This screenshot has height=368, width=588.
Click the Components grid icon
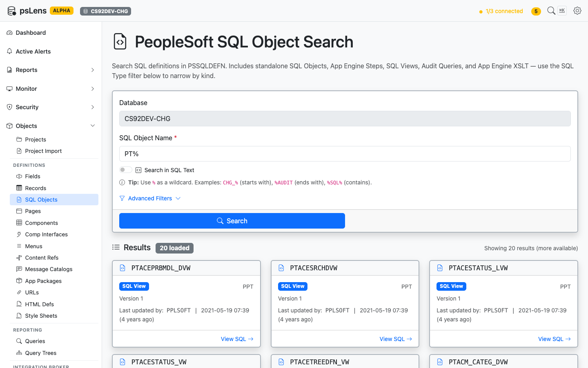(x=19, y=223)
